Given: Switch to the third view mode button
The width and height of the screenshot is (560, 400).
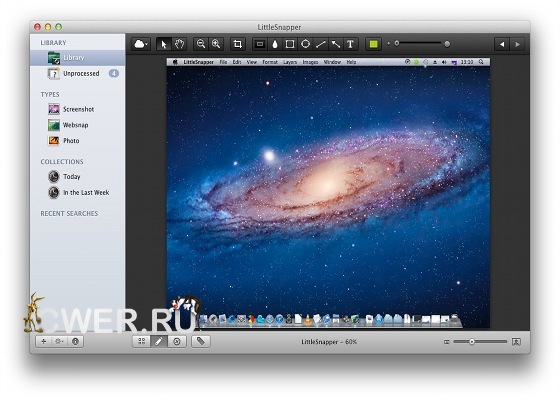Looking at the screenshot, I should tap(177, 341).
